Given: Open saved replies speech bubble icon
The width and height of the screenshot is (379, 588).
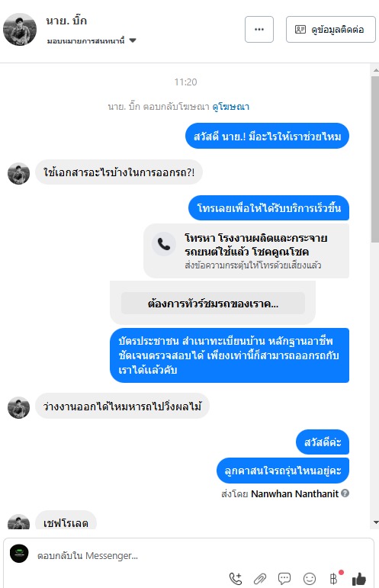Looking at the screenshot, I should [x=284, y=579].
